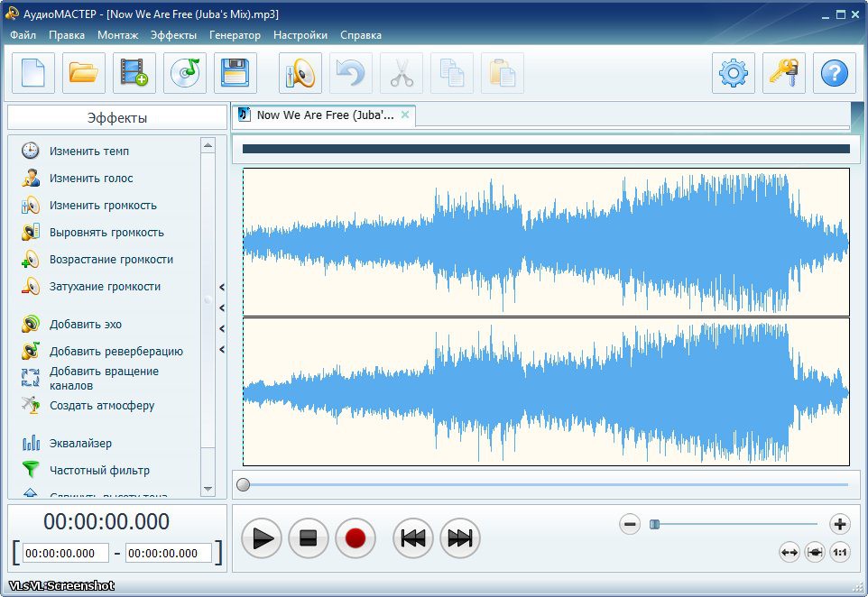Open the Справка menu

(x=360, y=35)
